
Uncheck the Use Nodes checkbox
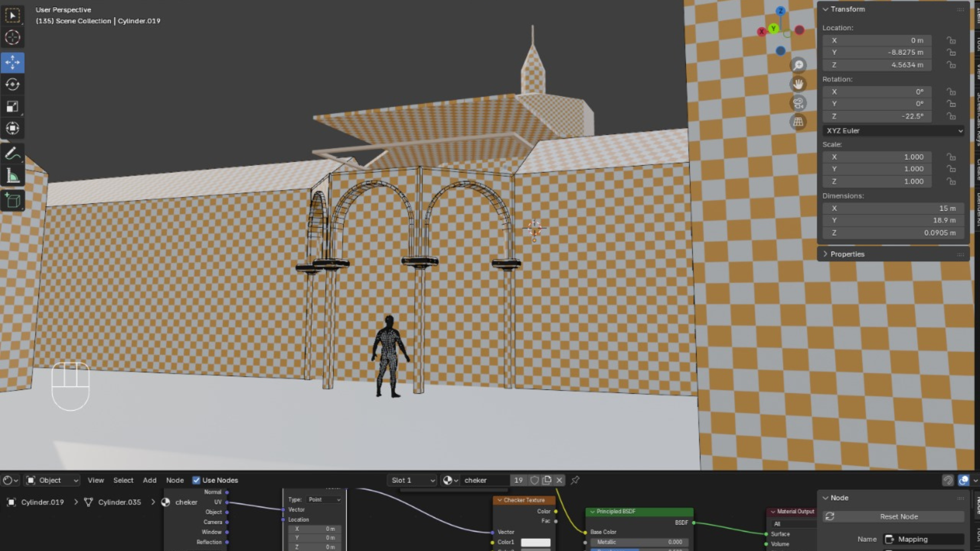[196, 480]
